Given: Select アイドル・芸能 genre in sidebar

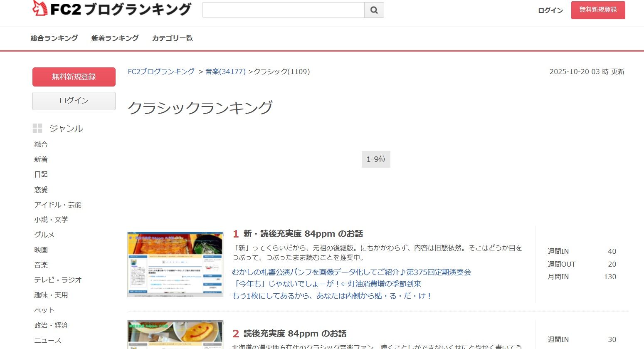Looking at the screenshot, I should (x=58, y=205).
